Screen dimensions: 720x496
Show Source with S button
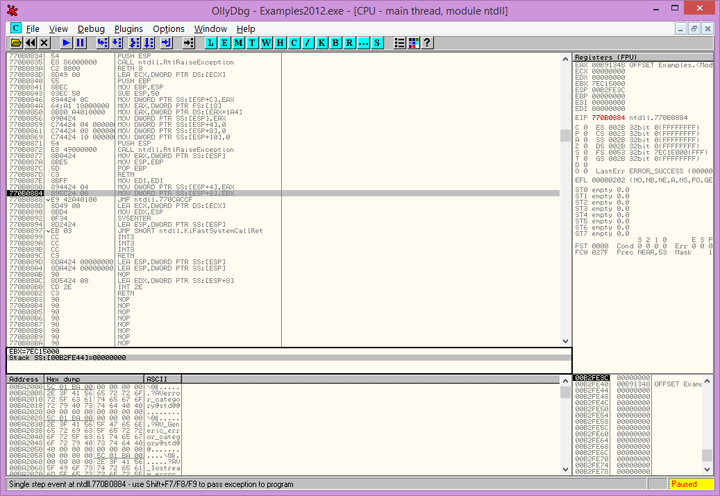pos(377,43)
